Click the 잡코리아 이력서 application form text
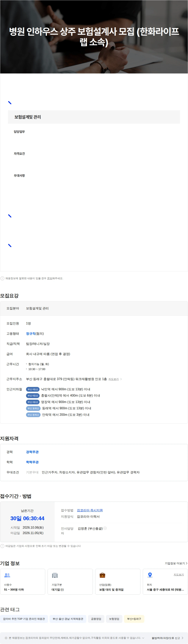 (88, 516)
